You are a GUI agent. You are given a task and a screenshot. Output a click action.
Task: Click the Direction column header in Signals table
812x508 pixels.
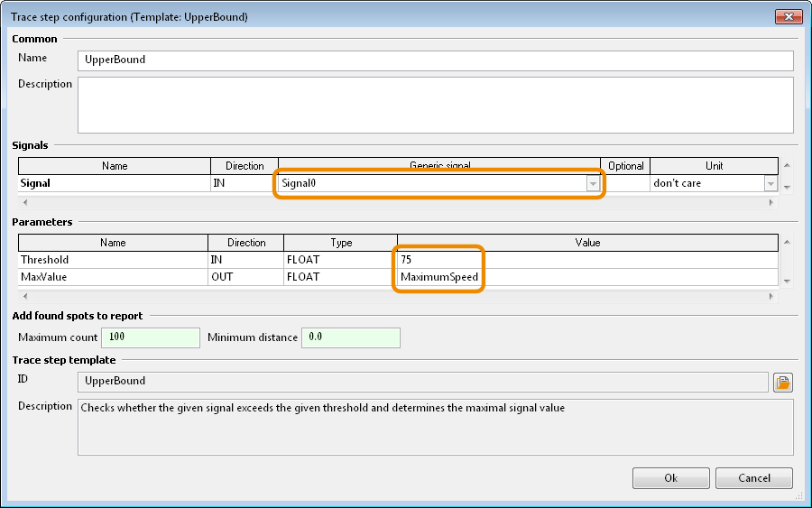tap(245, 166)
